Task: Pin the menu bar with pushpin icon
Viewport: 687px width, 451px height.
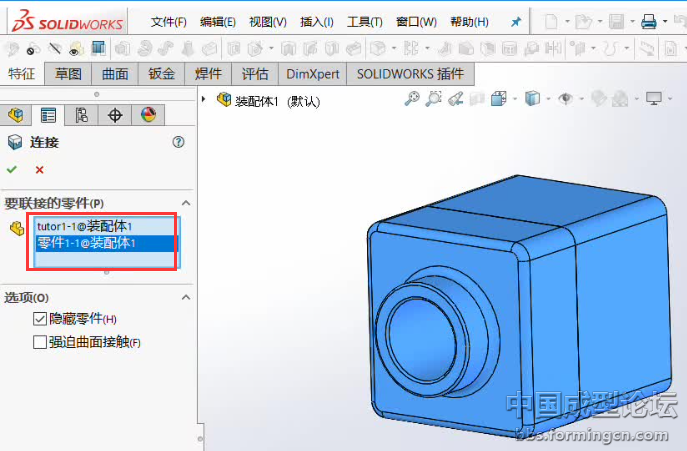Action: pos(516,22)
